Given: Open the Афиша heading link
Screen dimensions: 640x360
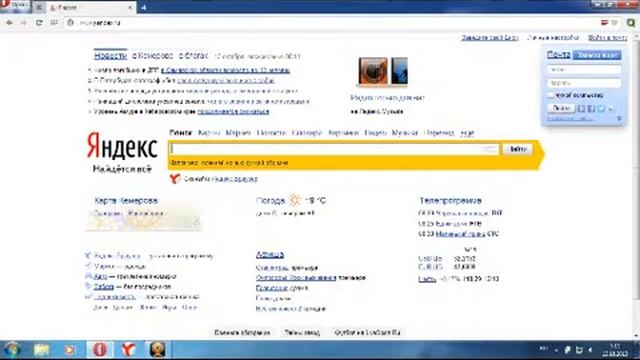Looking at the screenshot, I should tap(270, 255).
